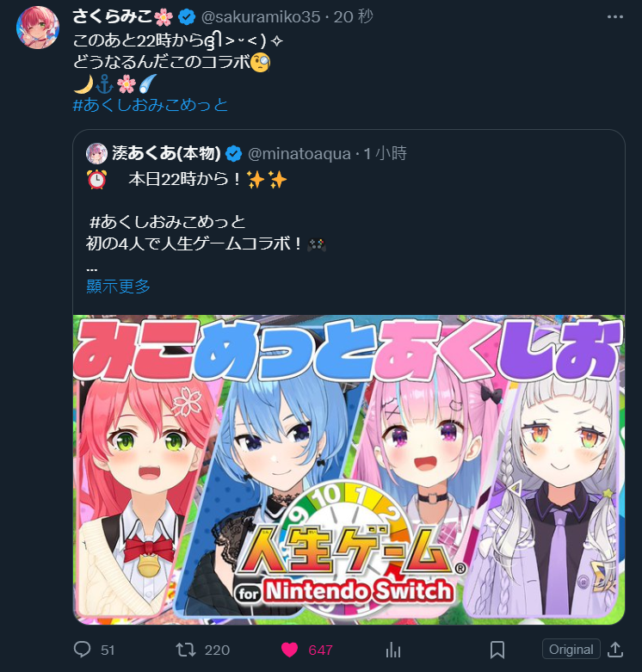Open the three-dot more options menu

pos(615,16)
